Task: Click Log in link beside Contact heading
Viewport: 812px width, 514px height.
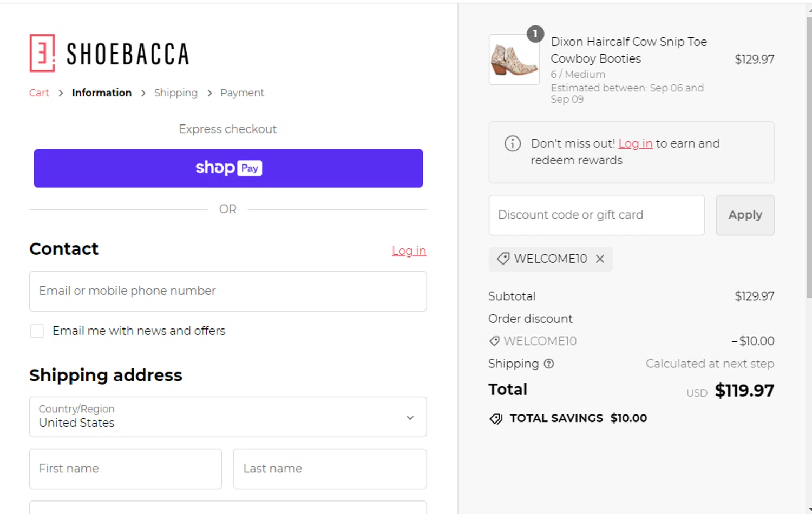Action: 409,251
